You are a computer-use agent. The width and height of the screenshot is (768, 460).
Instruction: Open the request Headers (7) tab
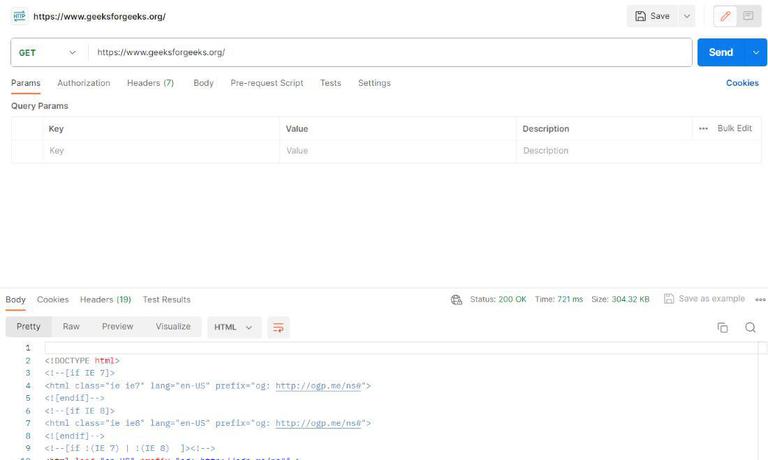coord(150,83)
